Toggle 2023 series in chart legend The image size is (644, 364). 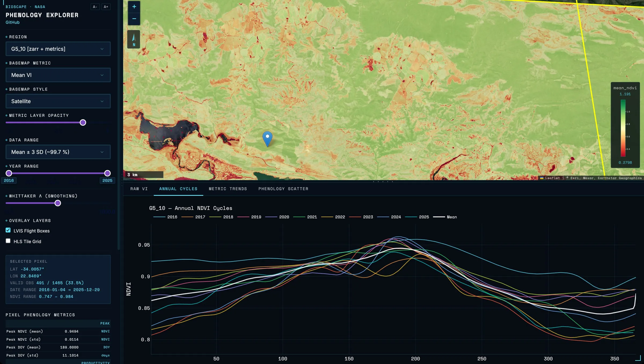(361, 217)
